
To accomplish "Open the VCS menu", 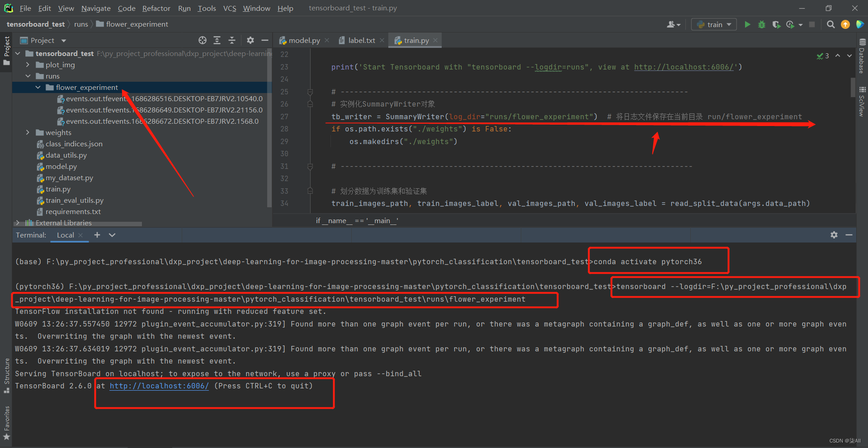I will 230,8.
